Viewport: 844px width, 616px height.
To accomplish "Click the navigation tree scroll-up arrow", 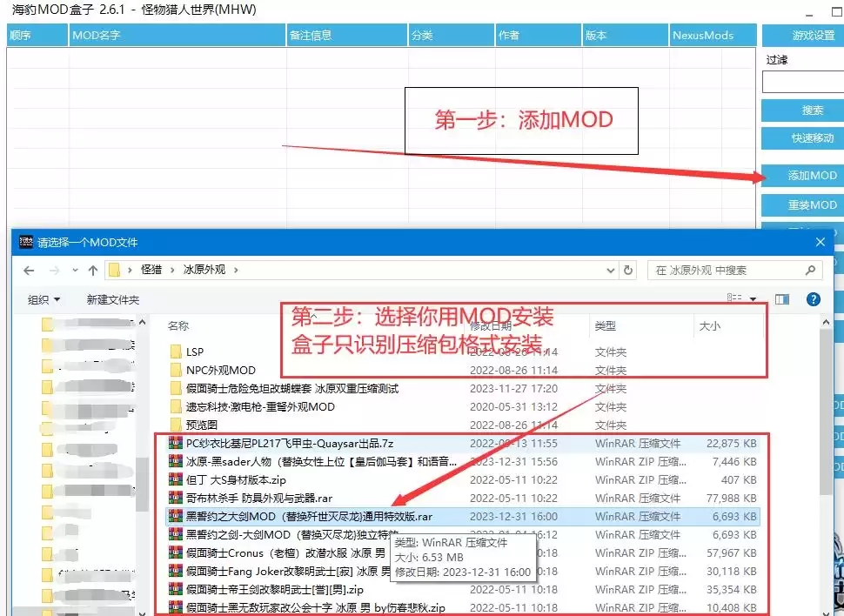I will coord(142,322).
